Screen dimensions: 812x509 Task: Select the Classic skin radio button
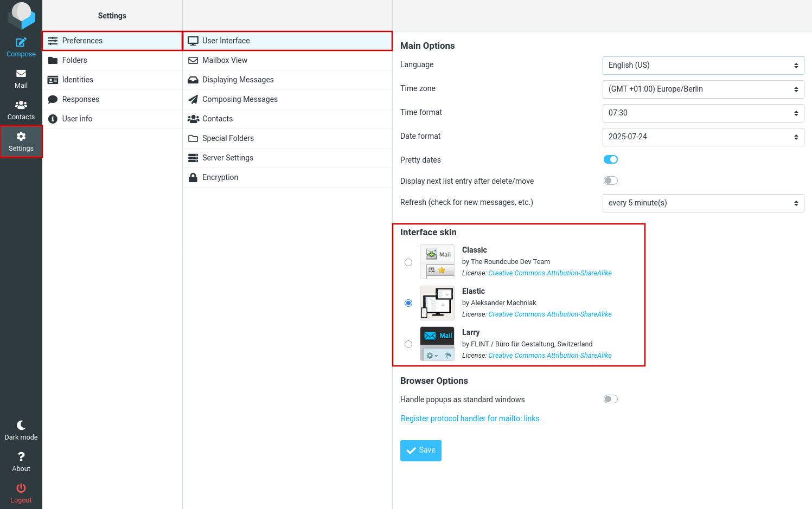pyautogui.click(x=408, y=262)
